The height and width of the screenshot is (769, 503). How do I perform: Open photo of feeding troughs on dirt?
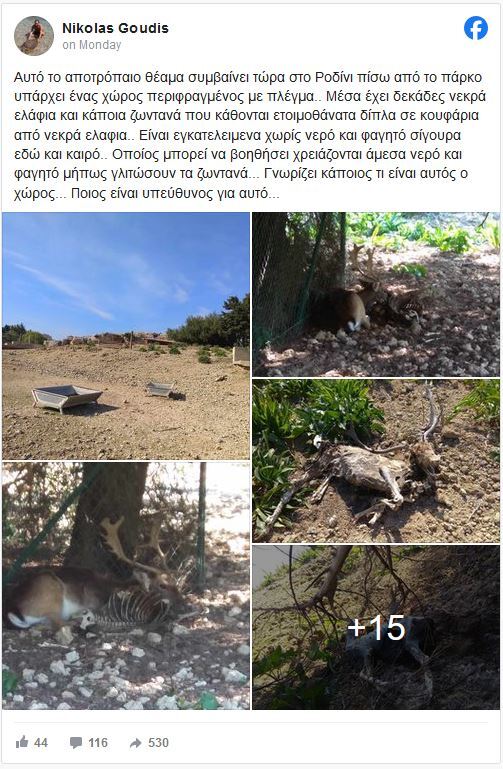[126, 336]
